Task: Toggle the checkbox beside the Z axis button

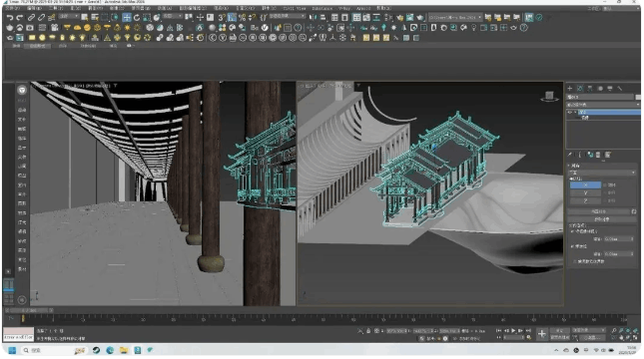Action: click(605, 200)
